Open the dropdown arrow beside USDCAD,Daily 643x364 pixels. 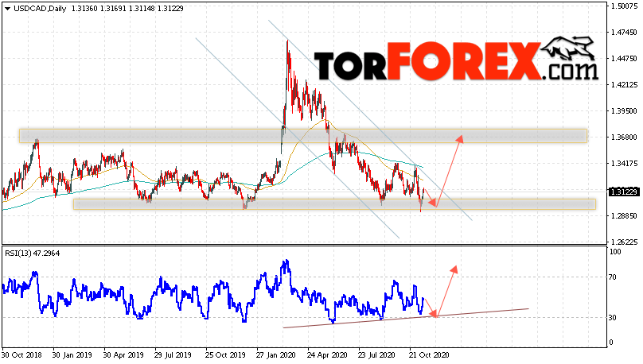point(7,9)
